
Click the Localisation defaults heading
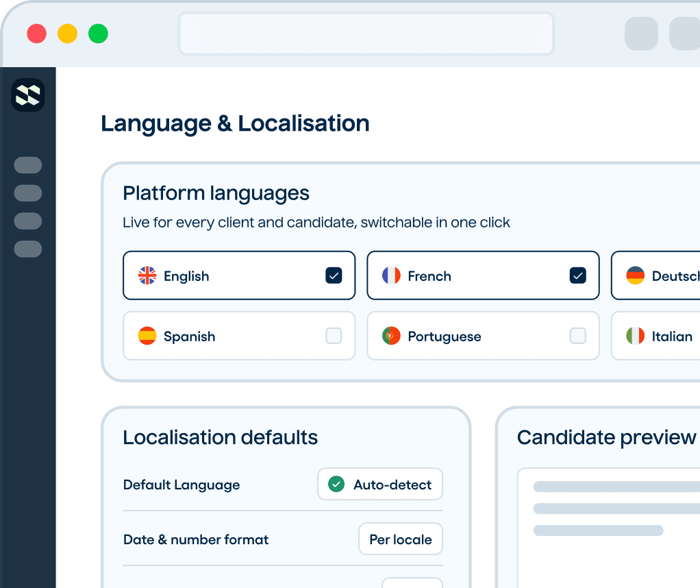click(x=220, y=437)
